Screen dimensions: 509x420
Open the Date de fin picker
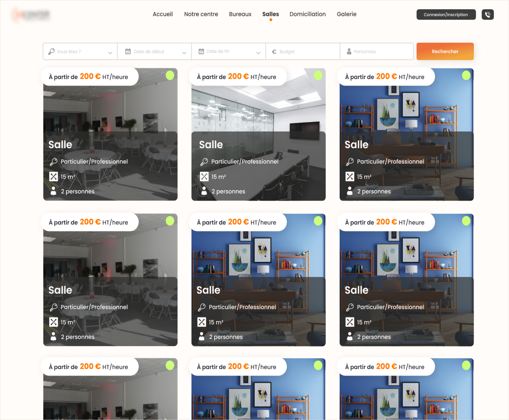pos(229,51)
